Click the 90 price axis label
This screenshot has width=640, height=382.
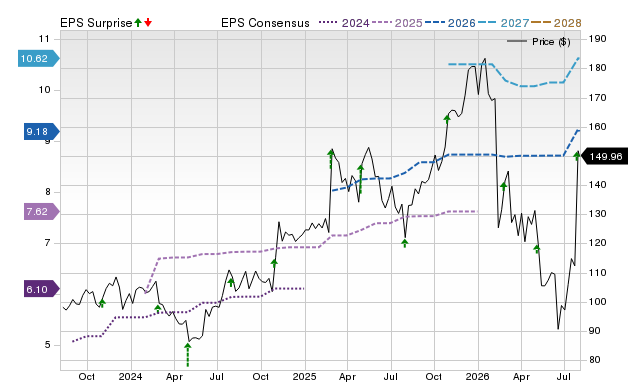click(595, 331)
